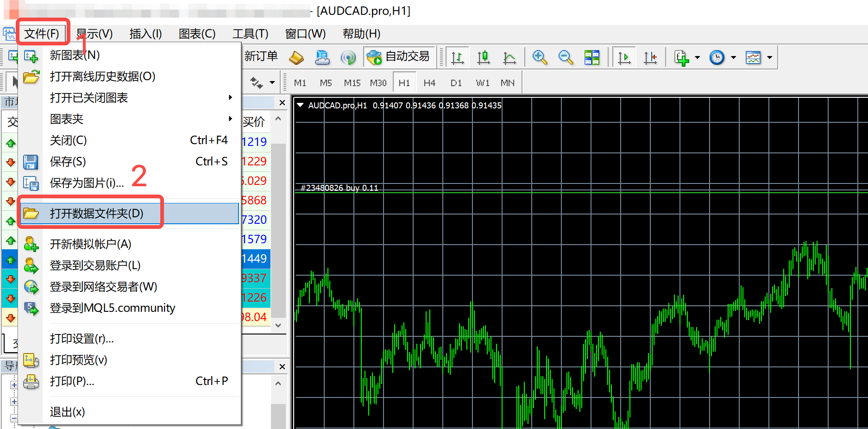Click the zoom out magnifier icon
This screenshot has width=868, height=429.
[x=565, y=57]
